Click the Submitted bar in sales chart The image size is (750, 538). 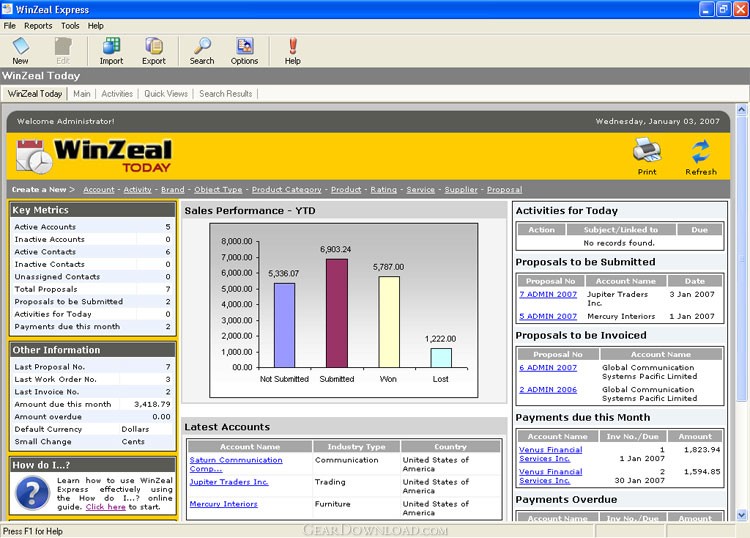tap(337, 313)
